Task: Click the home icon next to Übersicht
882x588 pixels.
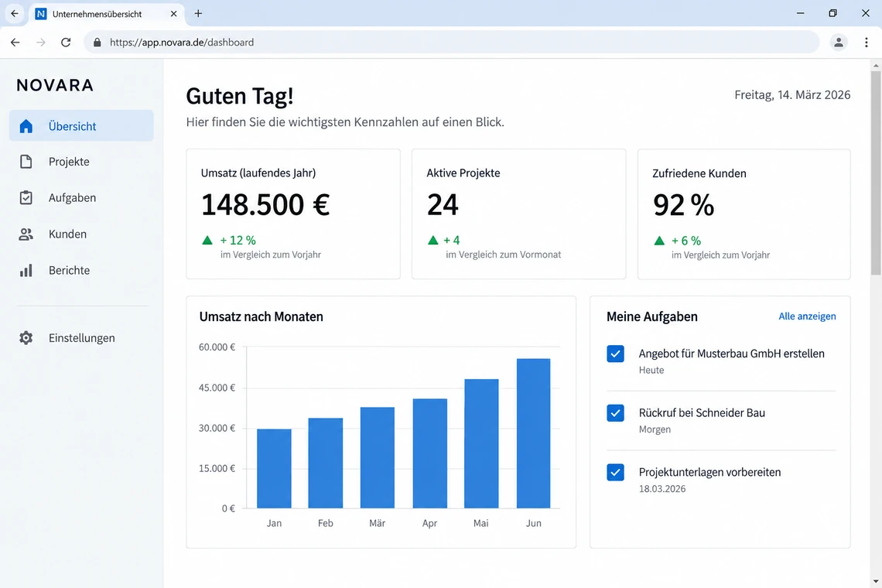Action: click(26, 126)
